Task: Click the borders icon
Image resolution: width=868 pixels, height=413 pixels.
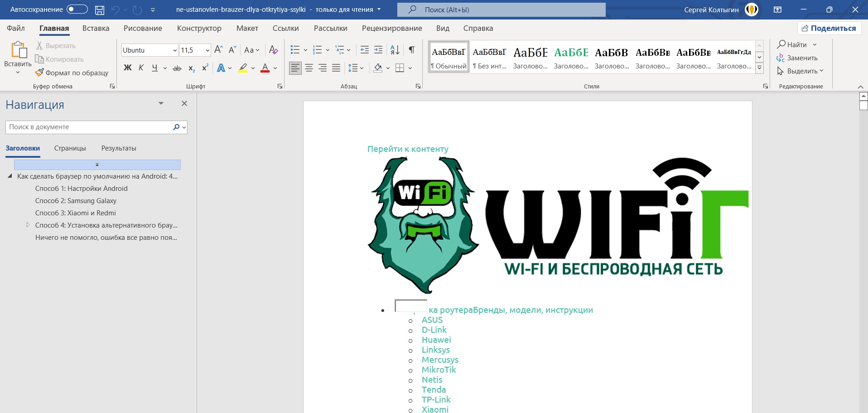Action: tap(400, 68)
